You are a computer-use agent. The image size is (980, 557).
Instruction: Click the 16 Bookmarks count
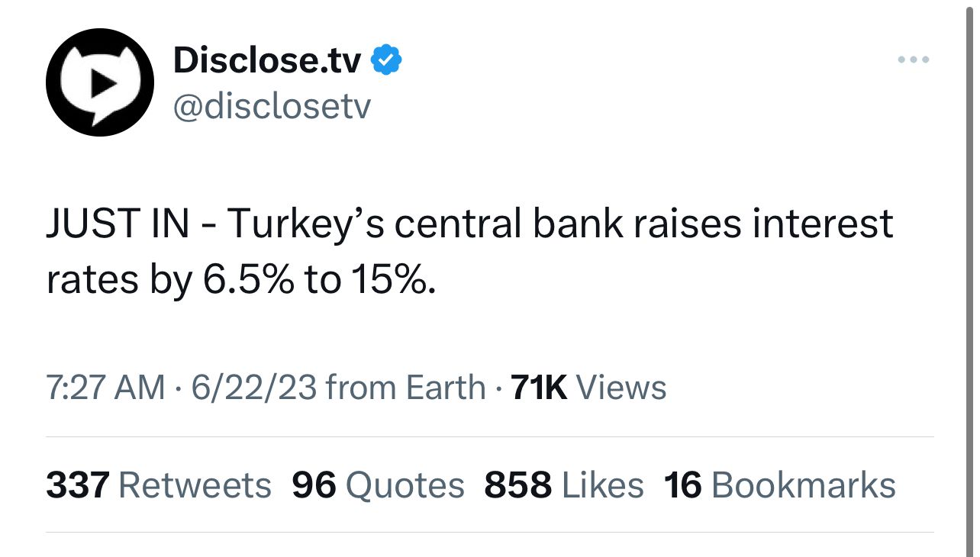[x=780, y=485]
